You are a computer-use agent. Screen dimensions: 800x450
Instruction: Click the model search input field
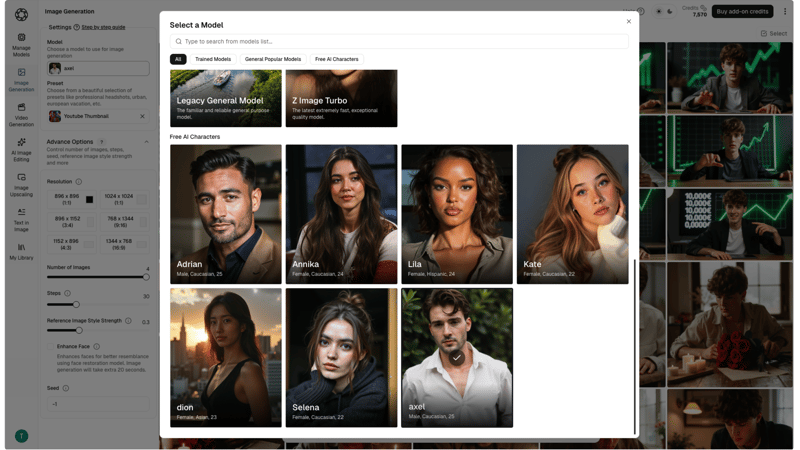point(399,41)
